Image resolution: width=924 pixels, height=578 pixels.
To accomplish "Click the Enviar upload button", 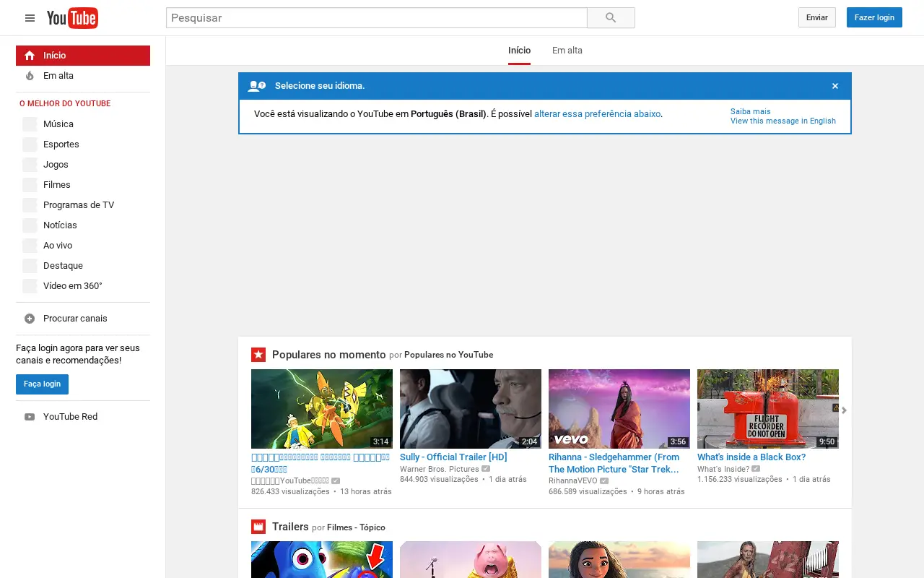I will point(817,17).
